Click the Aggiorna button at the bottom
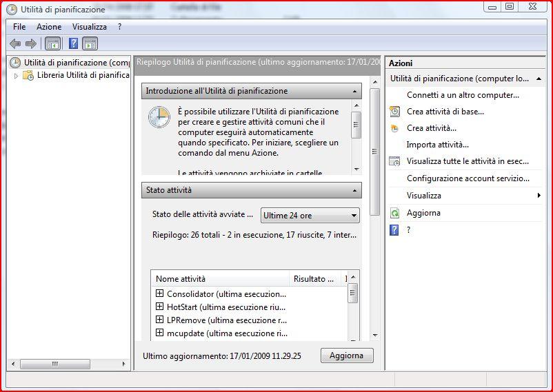The height and width of the screenshot is (392, 553). pos(347,355)
